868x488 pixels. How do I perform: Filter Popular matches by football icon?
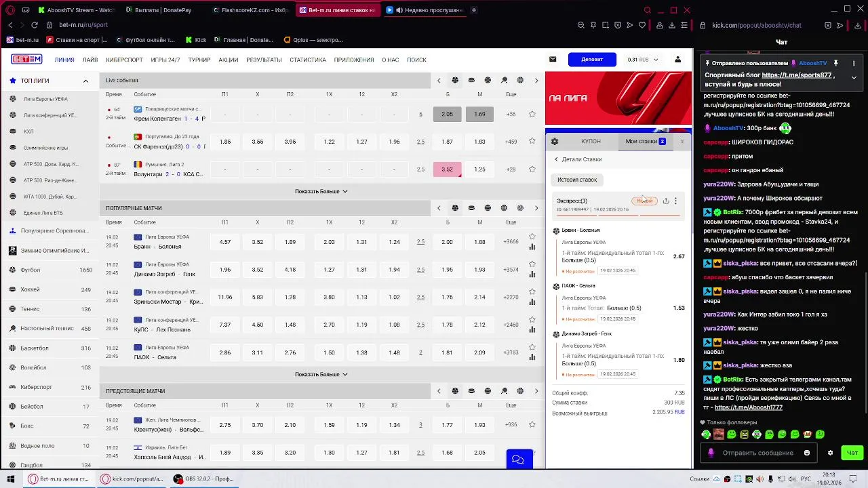pyautogui.click(x=455, y=208)
